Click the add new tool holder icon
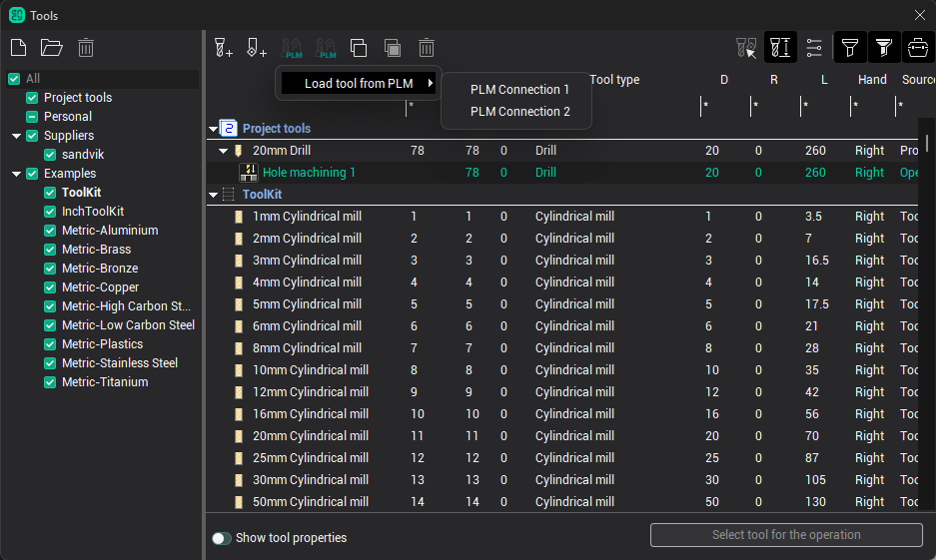Viewport: 936px width, 560px height. (256, 47)
